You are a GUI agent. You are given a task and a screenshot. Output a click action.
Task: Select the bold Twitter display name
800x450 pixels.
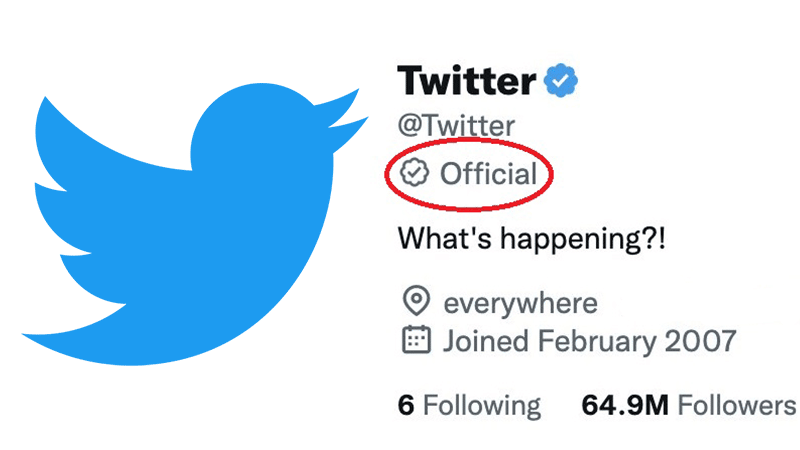pos(467,79)
